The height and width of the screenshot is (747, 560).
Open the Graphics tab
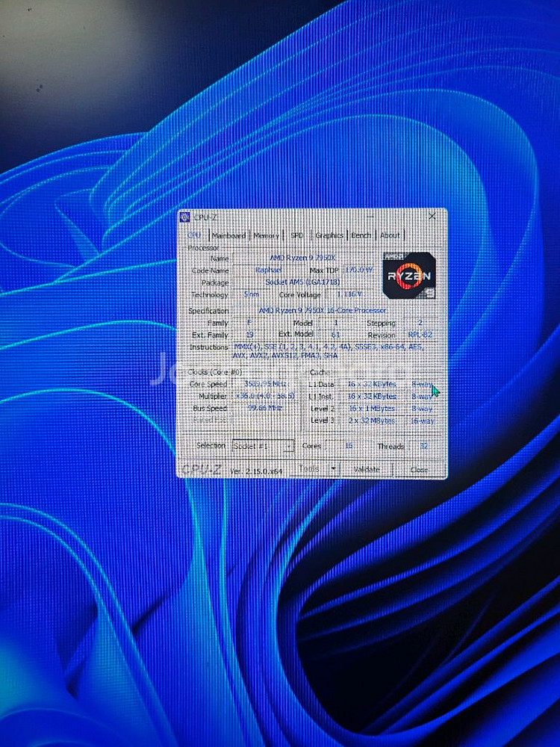coord(329,235)
